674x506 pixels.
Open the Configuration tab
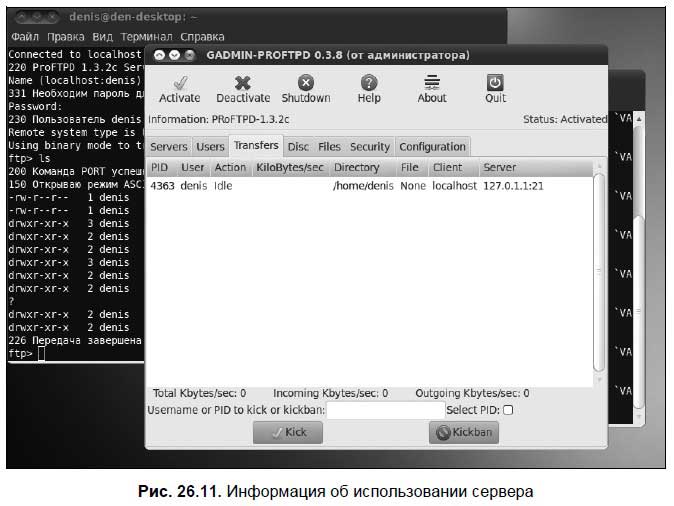432,147
